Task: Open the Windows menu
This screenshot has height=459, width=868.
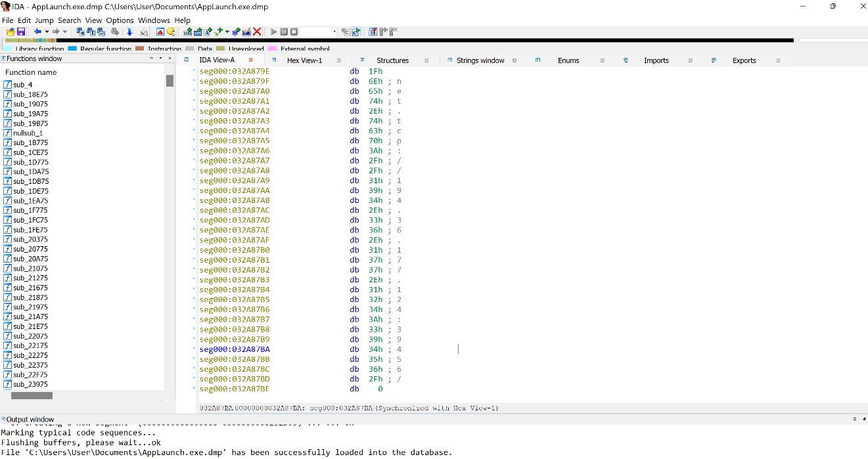Action: (154, 20)
